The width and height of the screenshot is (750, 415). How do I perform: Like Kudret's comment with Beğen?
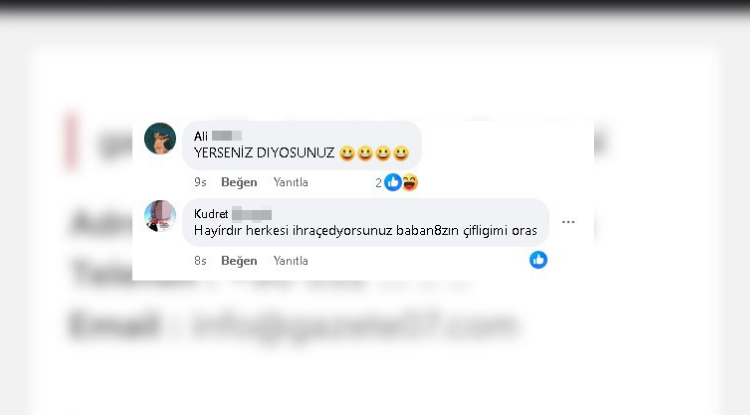239,261
